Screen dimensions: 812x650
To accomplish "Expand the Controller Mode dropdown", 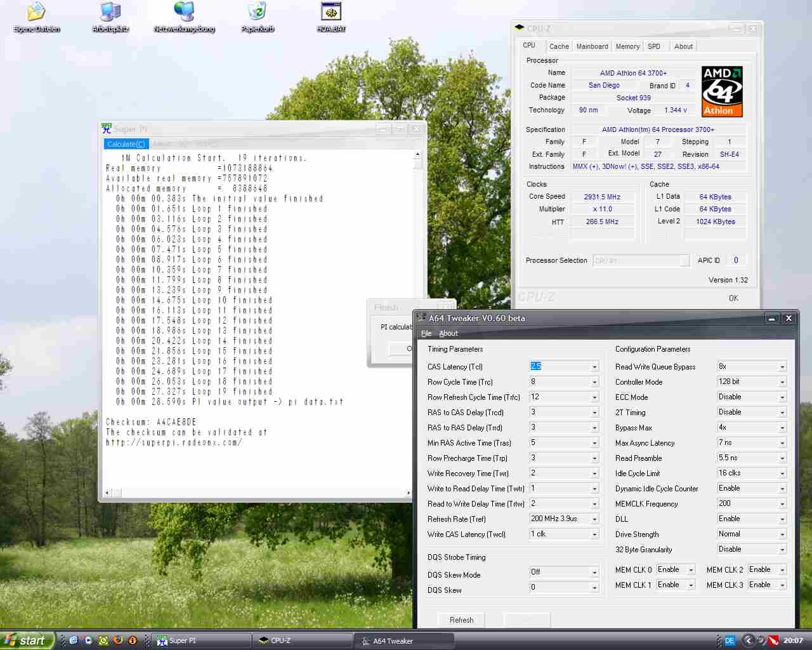I will (782, 382).
